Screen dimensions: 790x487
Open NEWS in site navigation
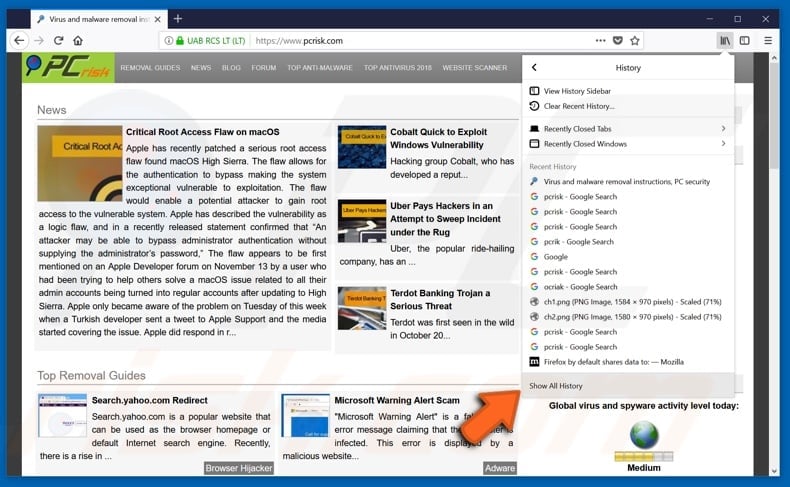pyautogui.click(x=201, y=67)
